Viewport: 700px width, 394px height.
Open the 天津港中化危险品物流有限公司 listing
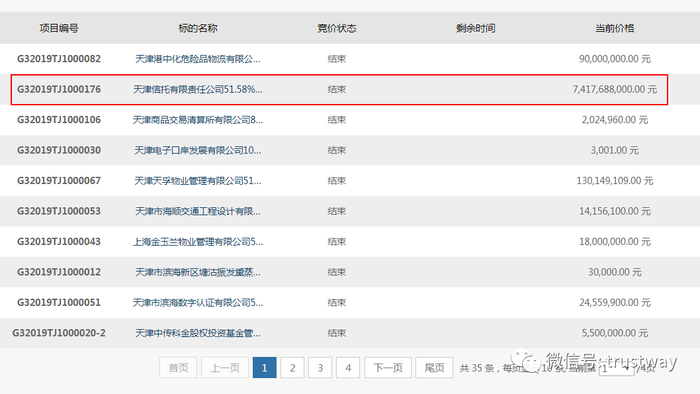click(198, 59)
